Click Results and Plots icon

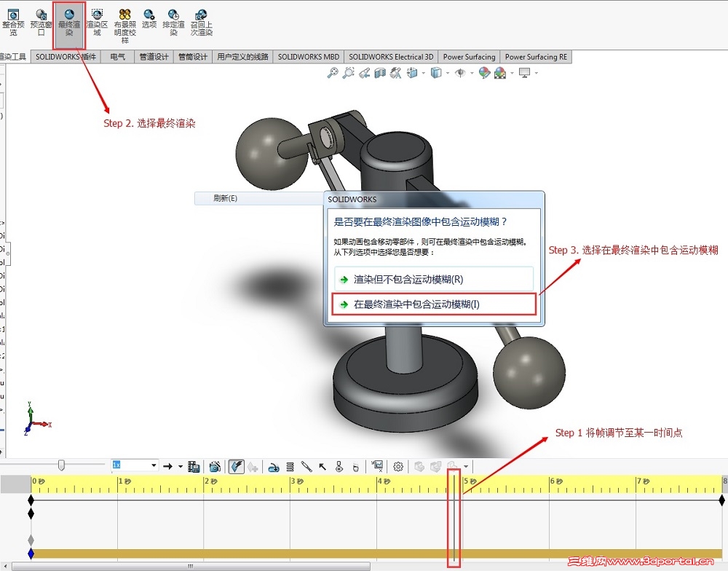377,466
